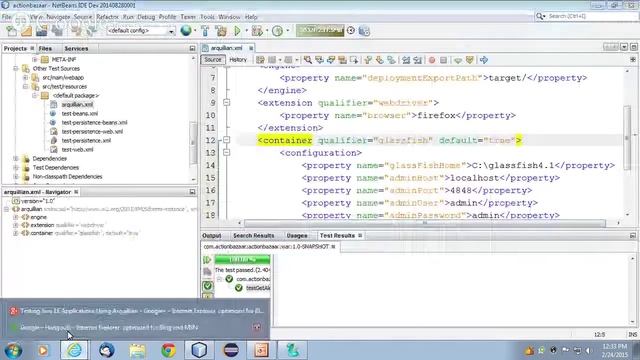Open the Debug menu
Image resolution: width=640 pixels, height=360 pixels.
click(x=146, y=17)
